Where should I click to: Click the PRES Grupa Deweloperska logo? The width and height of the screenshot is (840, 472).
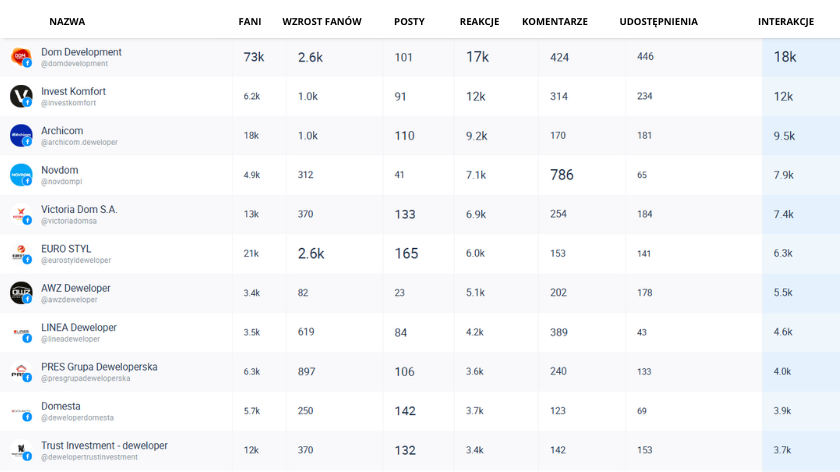[x=21, y=371]
